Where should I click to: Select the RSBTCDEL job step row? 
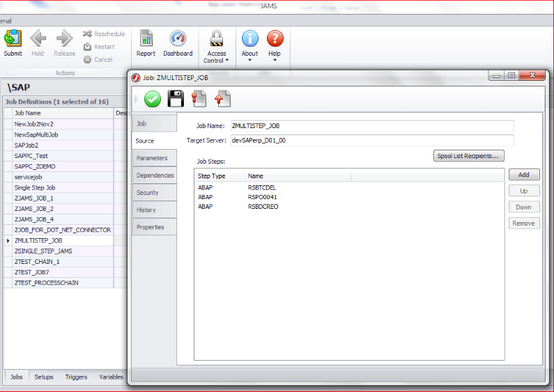pos(349,187)
